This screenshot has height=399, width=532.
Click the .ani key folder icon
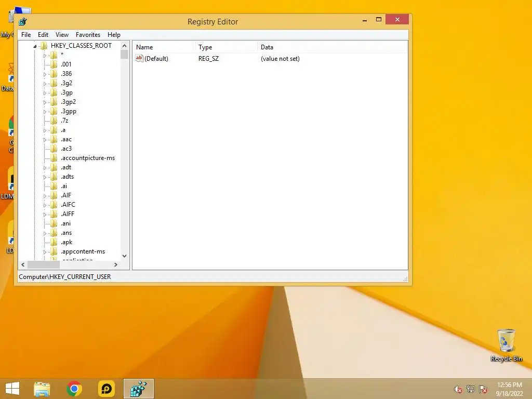pyautogui.click(x=54, y=223)
